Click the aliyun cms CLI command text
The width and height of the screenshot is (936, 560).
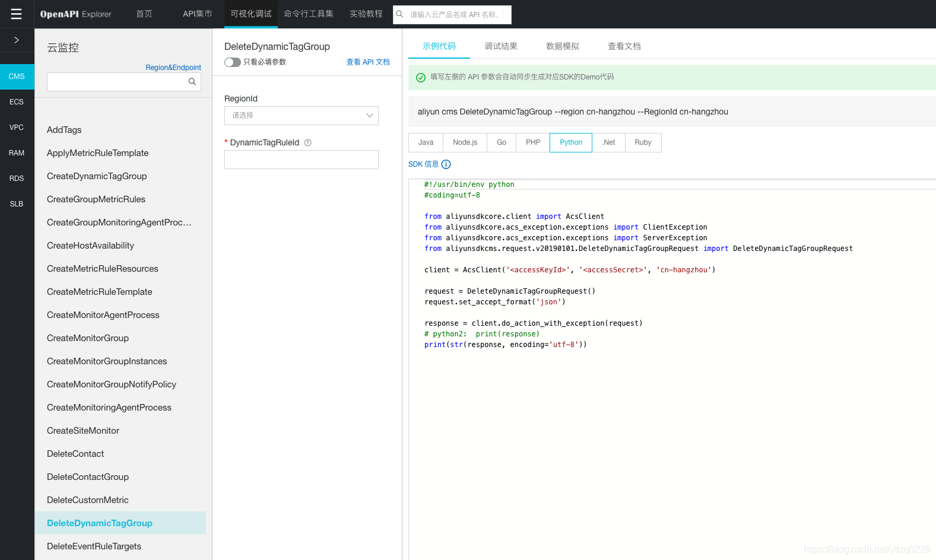tap(573, 112)
